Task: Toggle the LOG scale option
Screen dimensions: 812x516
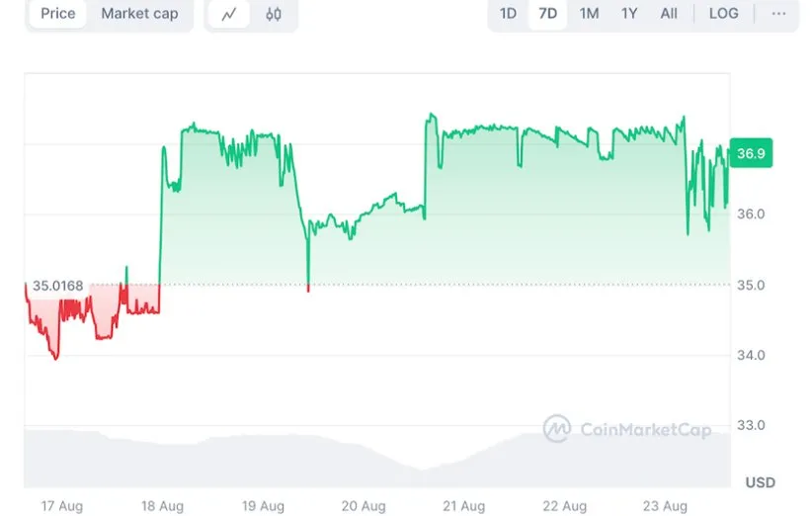Action: (x=723, y=14)
